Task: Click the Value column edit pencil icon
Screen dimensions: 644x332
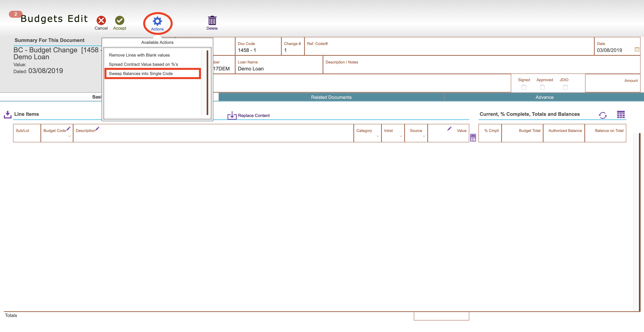Action: 449,128
